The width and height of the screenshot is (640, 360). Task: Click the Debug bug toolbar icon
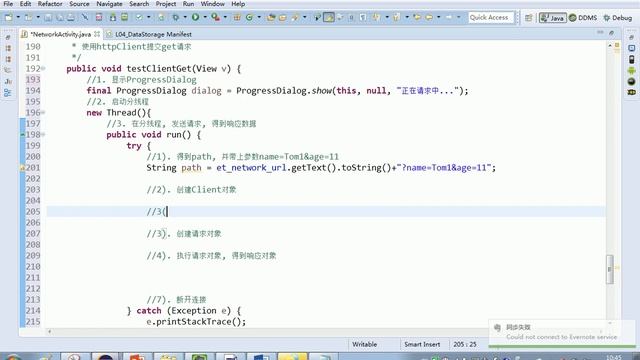[176, 17]
